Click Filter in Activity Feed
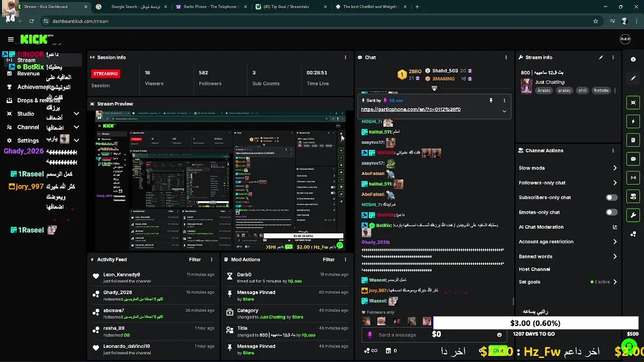Screen dimensions: 644x362 (x=195, y=259)
